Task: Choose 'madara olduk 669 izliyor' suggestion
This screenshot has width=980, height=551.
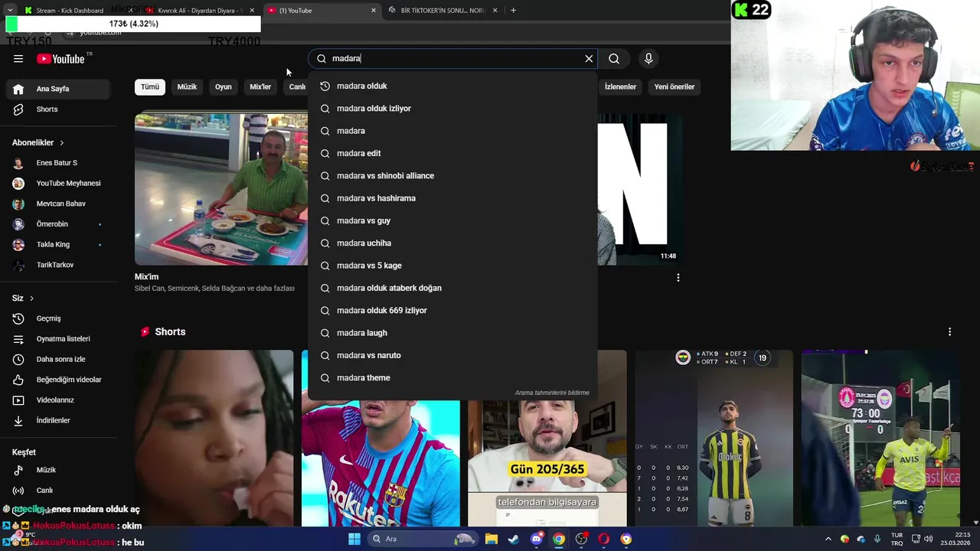Action: pyautogui.click(x=452, y=311)
